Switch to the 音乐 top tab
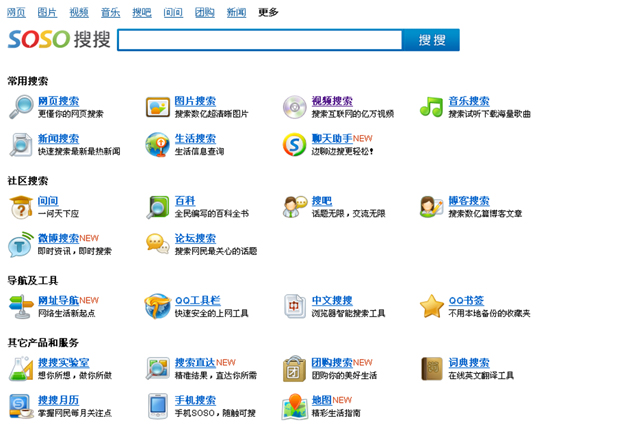The image size is (625, 444). tap(110, 12)
